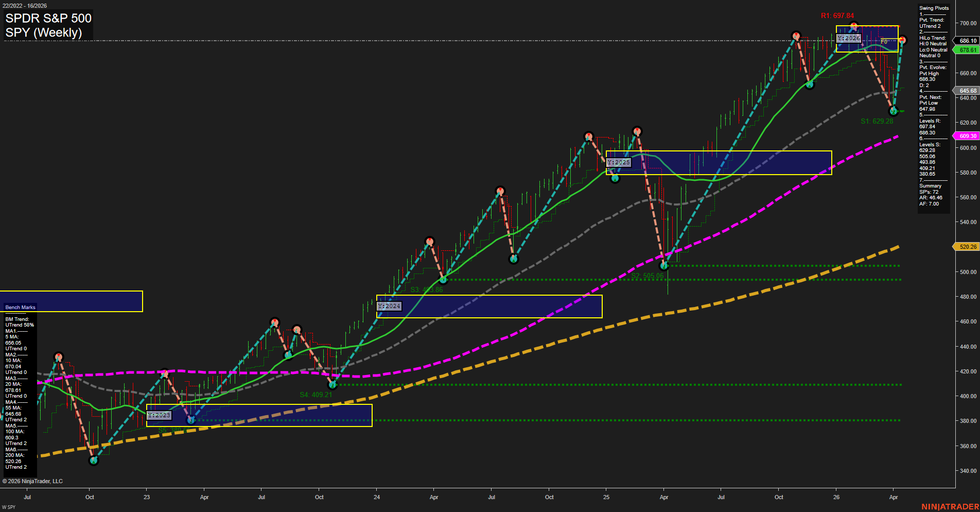Select the teal pivot low marker near S1: 629.28

click(x=893, y=111)
